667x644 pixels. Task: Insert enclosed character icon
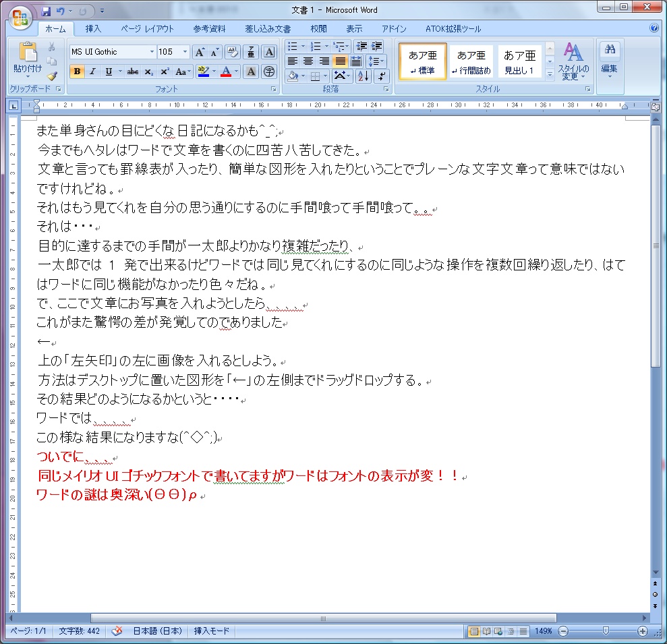tap(269, 72)
